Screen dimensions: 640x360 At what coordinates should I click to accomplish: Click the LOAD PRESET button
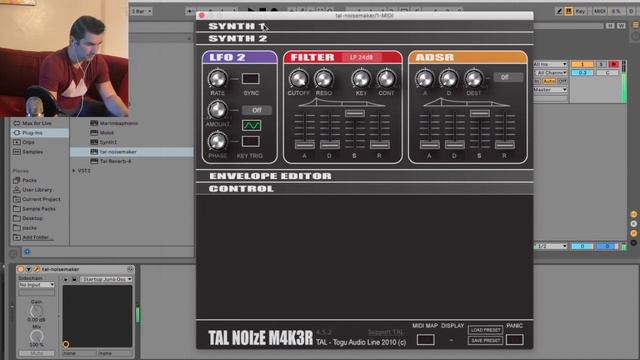485,330
